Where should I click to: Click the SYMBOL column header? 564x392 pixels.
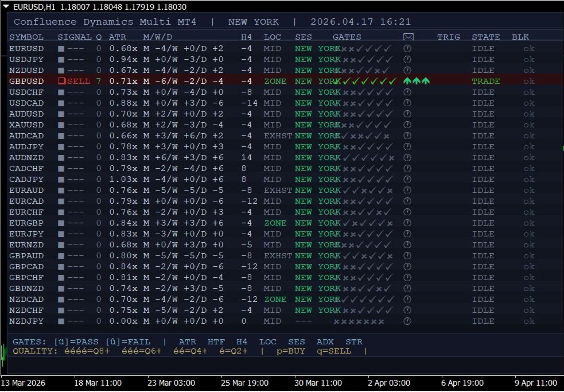pos(26,37)
